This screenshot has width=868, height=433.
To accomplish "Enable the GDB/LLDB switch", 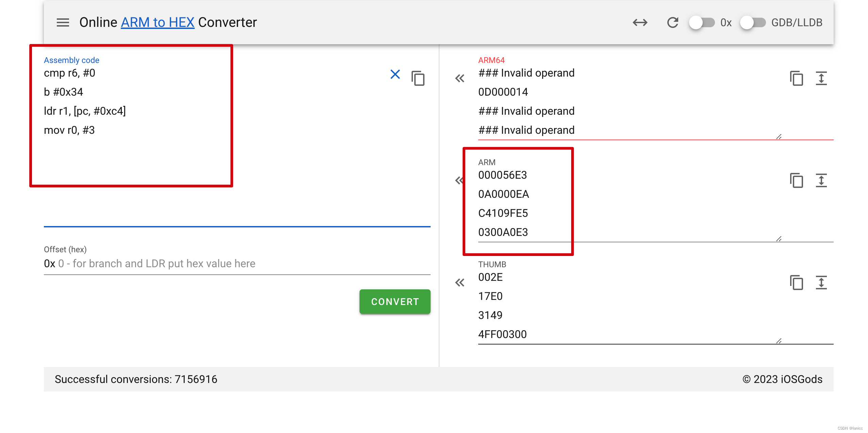I will (x=752, y=22).
